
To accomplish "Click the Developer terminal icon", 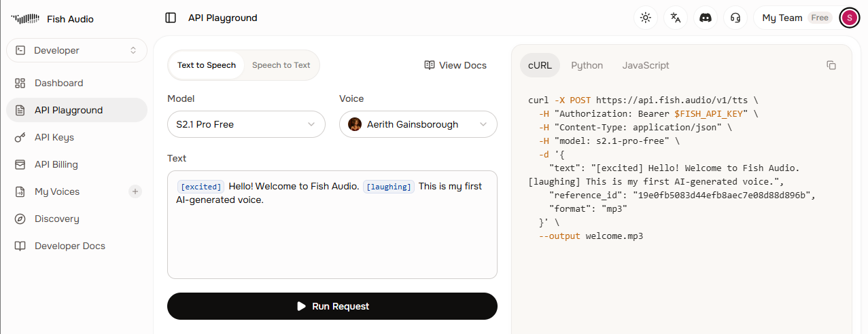I will click(20, 50).
